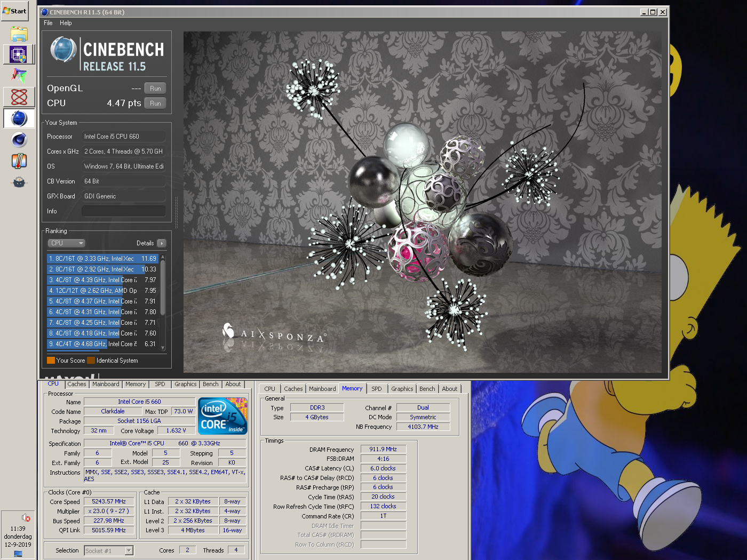
Task: Open Graphics tab in left CPU-Z window
Action: pyautogui.click(x=186, y=384)
